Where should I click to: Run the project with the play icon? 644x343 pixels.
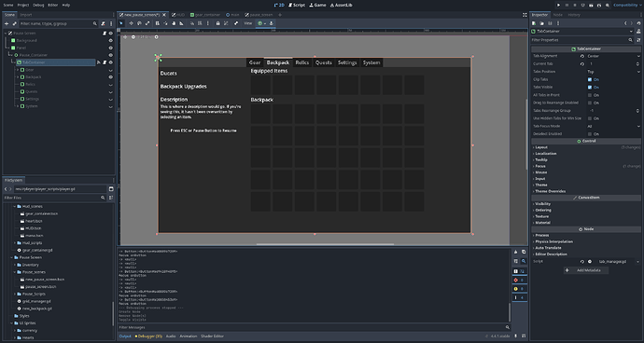click(x=558, y=5)
